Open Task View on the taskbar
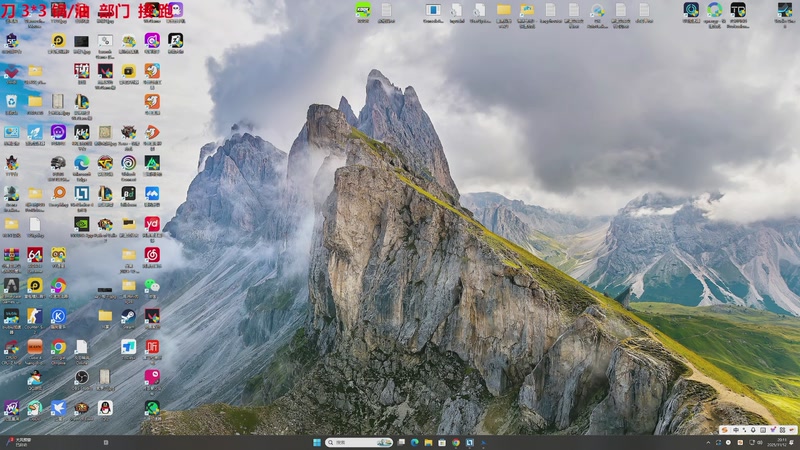The width and height of the screenshot is (800, 450). (x=402, y=442)
